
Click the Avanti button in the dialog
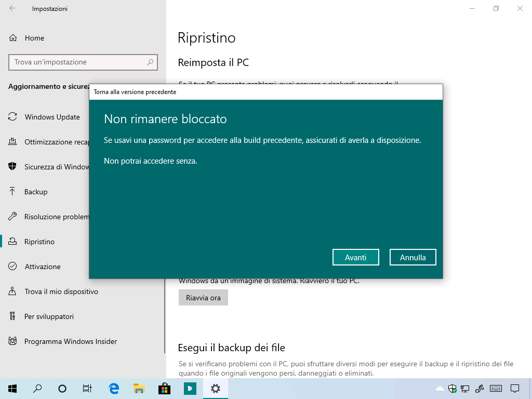[355, 258]
